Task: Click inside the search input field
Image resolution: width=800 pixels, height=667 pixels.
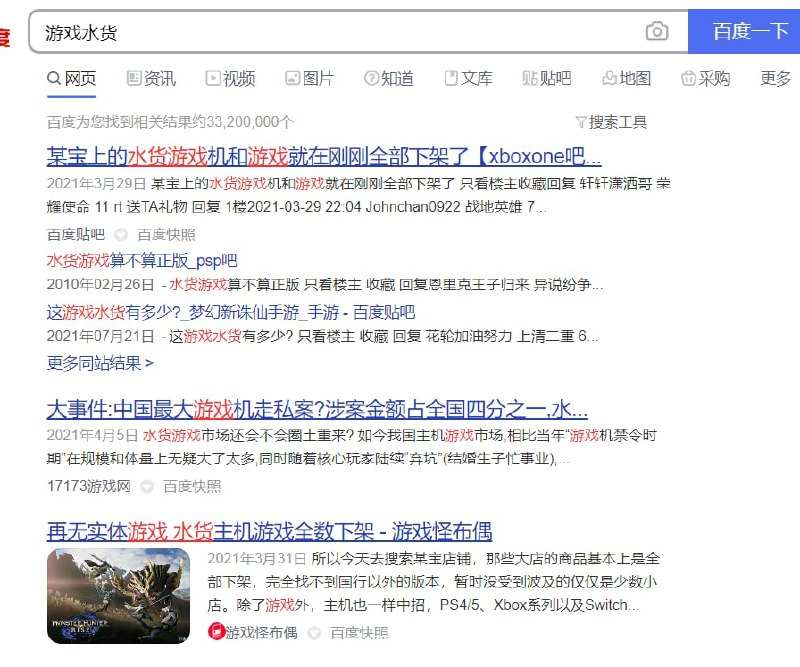Action: pyautogui.click(x=300, y=32)
